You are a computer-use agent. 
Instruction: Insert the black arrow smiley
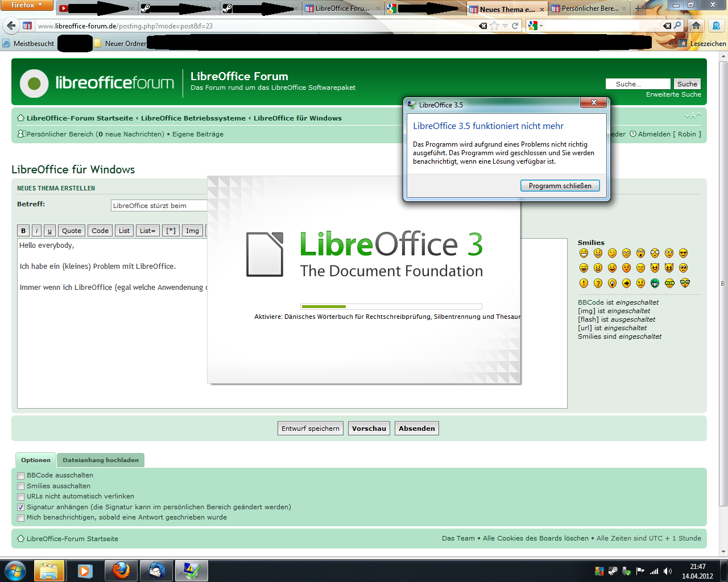pyautogui.click(x=626, y=283)
